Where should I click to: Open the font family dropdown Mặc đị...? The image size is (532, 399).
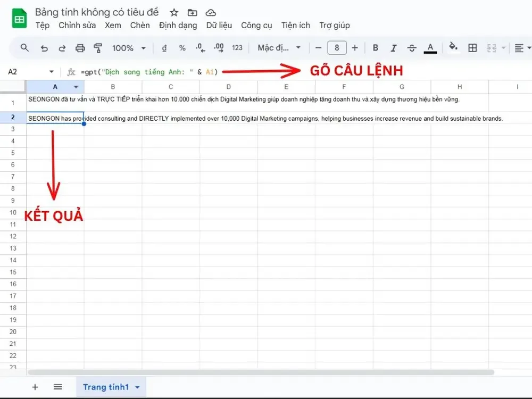coord(279,48)
